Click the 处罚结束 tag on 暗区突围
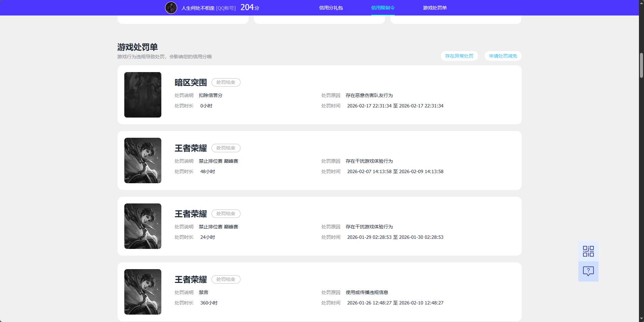 pos(226,82)
